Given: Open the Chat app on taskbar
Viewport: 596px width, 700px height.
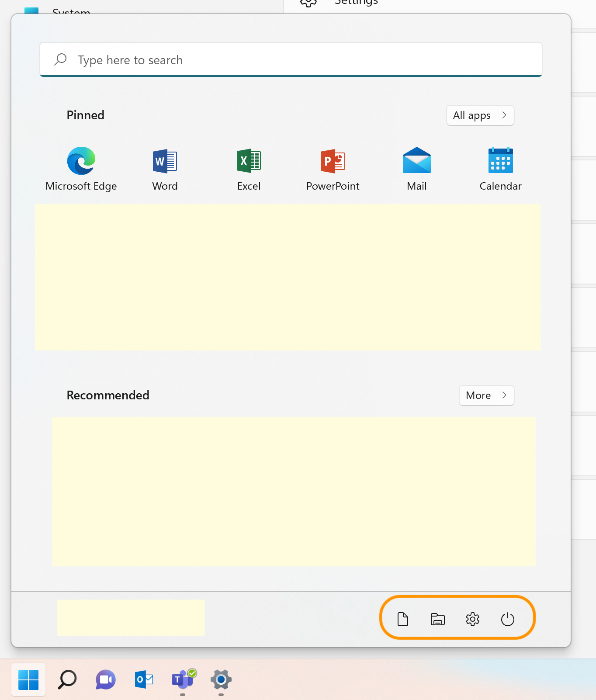Looking at the screenshot, I should (106, 679).
